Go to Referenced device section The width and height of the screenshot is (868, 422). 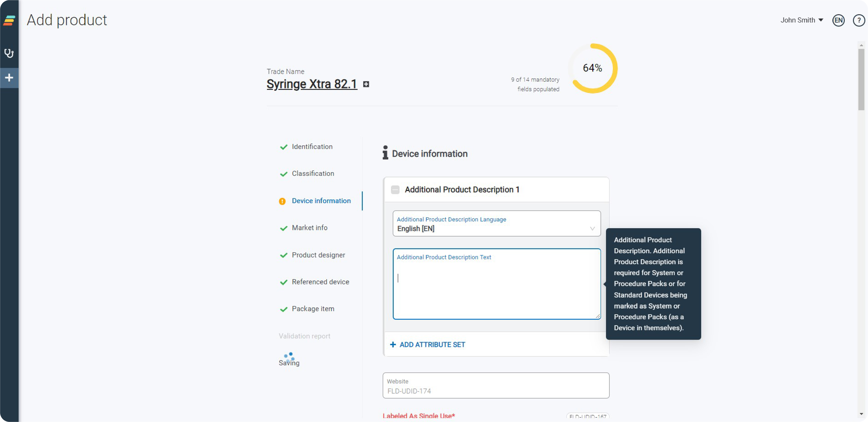(x=320, y=282)
